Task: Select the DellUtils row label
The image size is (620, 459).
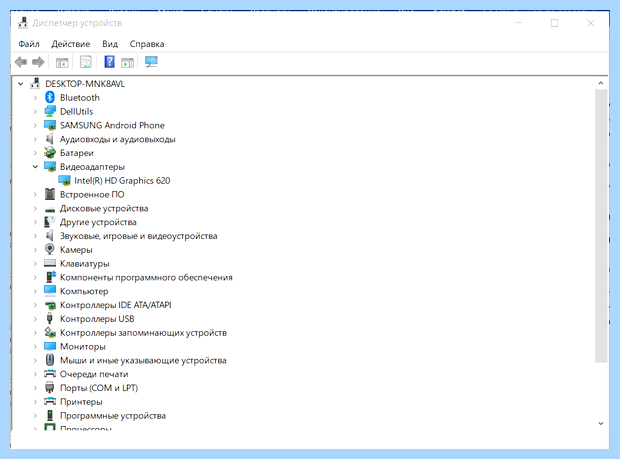Action: point(76,111)
